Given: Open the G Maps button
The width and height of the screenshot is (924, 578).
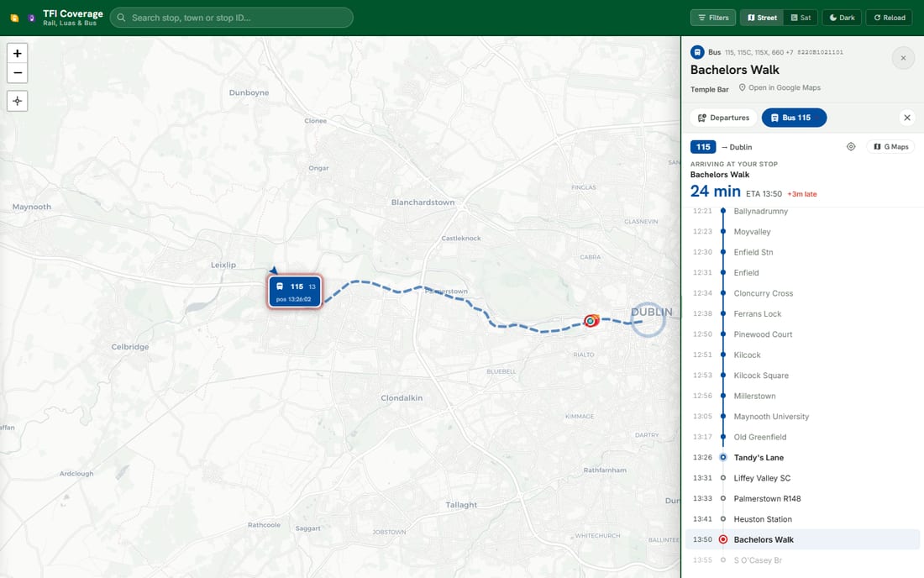Looking at the screenshot, I should pyautogui.click(x=890, y=147).
